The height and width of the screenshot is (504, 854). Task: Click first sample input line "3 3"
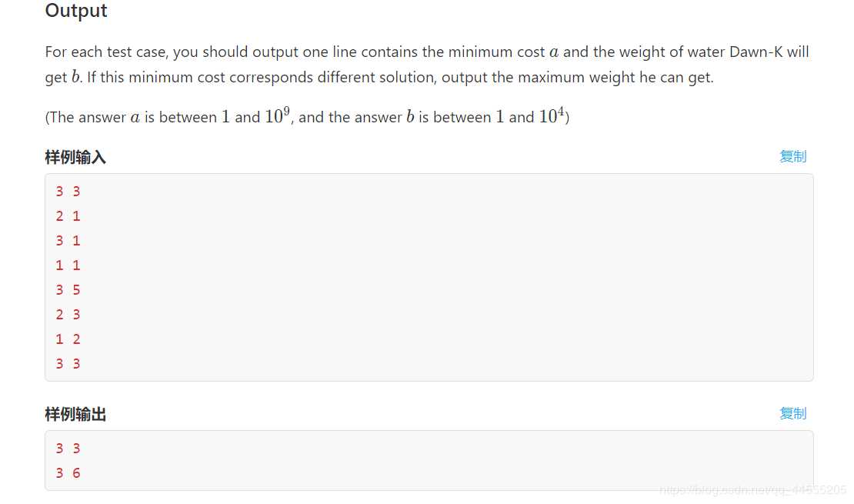[x=68, y=192]
